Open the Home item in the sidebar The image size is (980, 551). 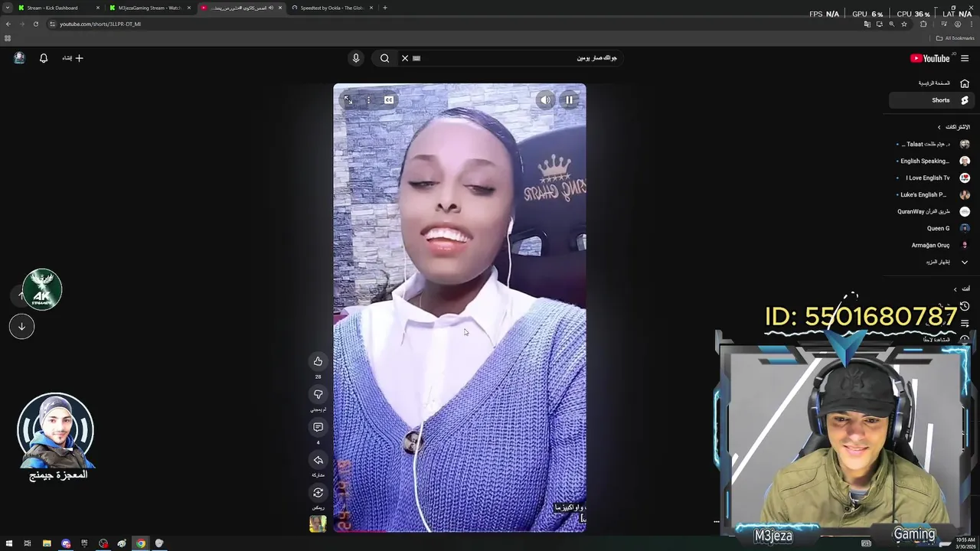pyautogui.click(x=930, y=83)
